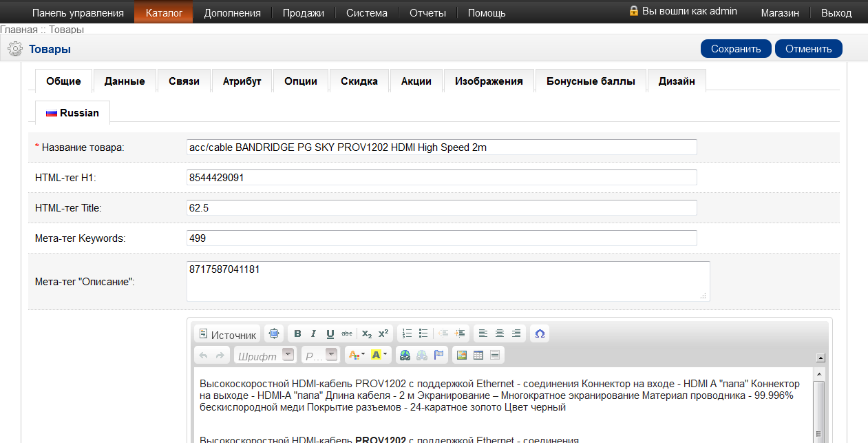Viewport: 868px width, 443px height.
Task: Open the Продажи menu
Action: point(303,13)
